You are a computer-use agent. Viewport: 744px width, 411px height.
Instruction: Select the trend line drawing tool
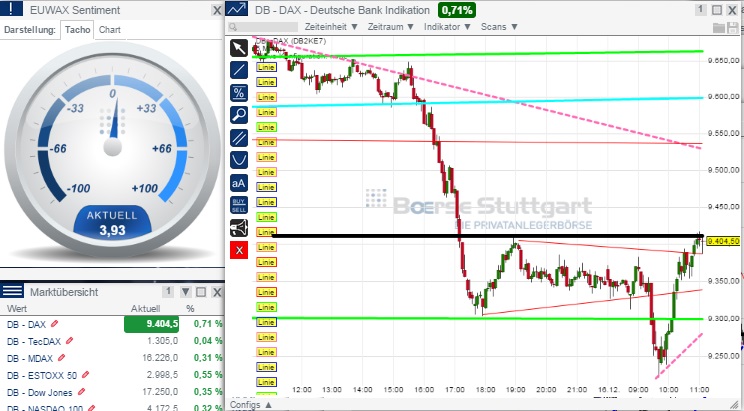[x=239, y=70]
